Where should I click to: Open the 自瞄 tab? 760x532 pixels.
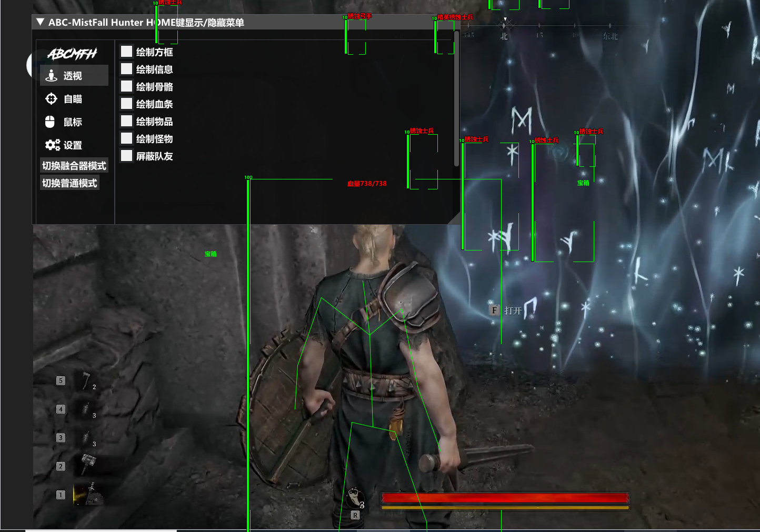pyautogui.click(x=74, y=99)
